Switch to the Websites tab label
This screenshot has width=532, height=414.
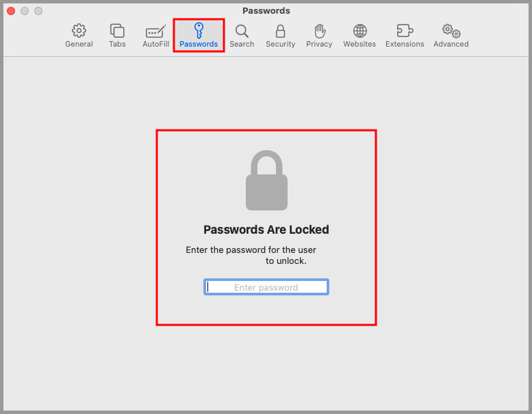pos(359,44)
